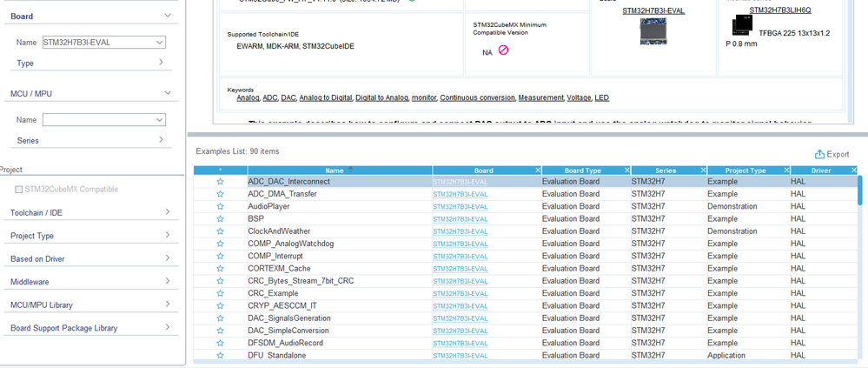Select the DFU_Standalone row name
The width and height of the screenshot is (868, 368).
pyautogui.click(x=277, y=355)
